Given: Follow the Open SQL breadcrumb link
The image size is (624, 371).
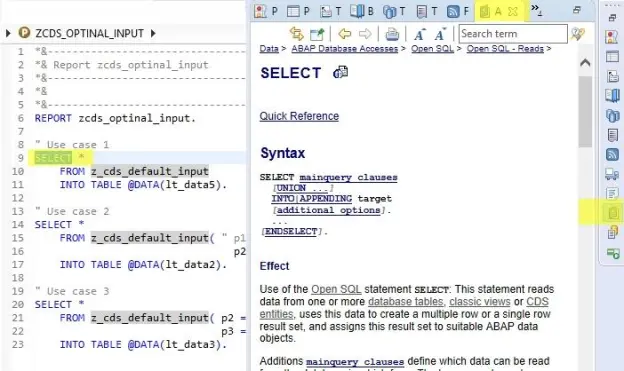Looking at the screenshot, I should (432, 49).
